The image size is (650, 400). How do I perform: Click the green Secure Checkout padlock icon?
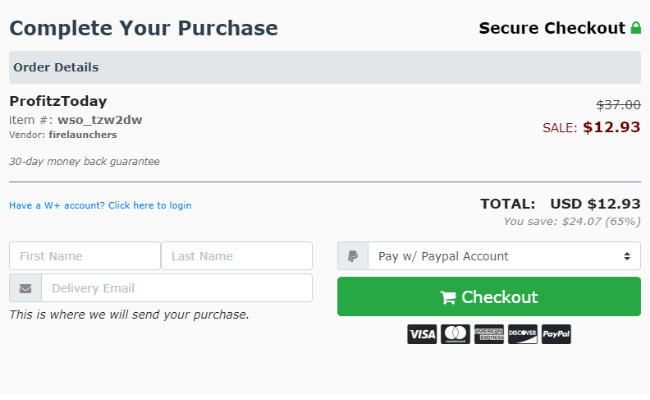tap(635, 28)
